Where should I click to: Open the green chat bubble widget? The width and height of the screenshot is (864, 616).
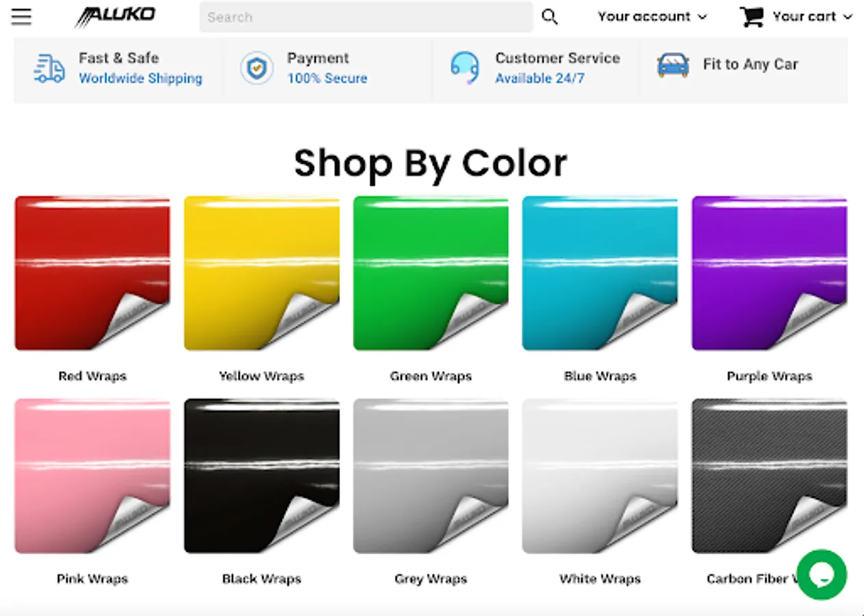coord(822,575)
